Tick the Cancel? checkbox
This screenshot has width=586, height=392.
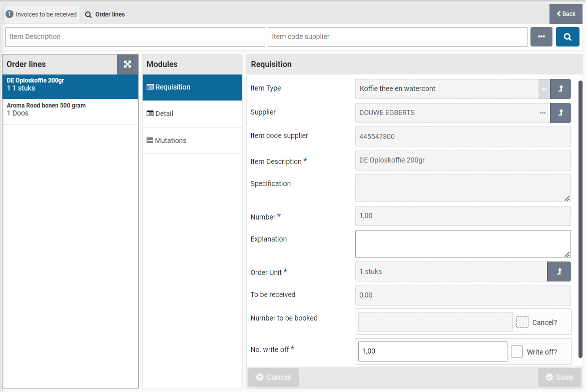point(522,322)
